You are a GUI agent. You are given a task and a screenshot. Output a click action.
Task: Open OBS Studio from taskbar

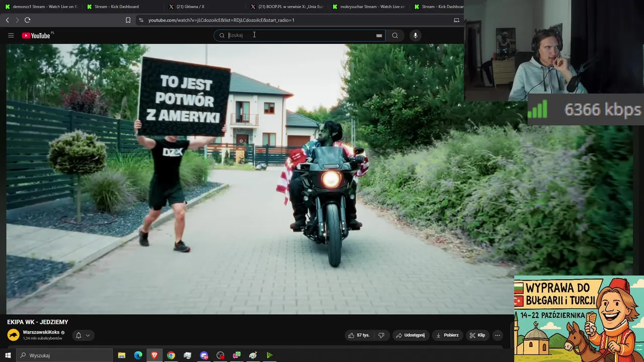(220, 355)
